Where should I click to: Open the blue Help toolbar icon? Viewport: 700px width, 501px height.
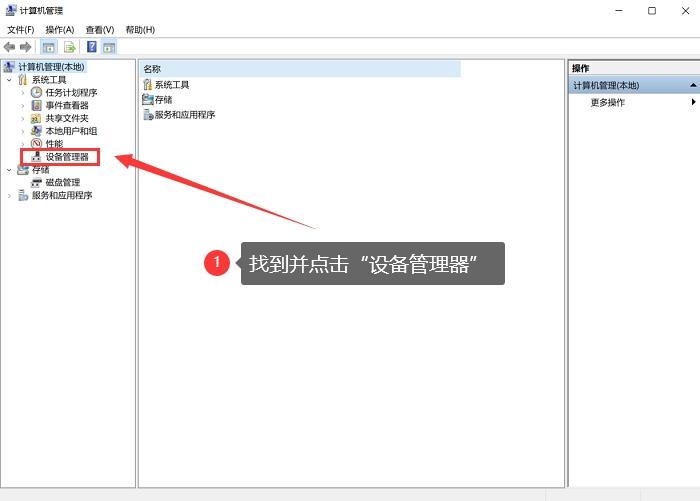[x=92, y=46]
